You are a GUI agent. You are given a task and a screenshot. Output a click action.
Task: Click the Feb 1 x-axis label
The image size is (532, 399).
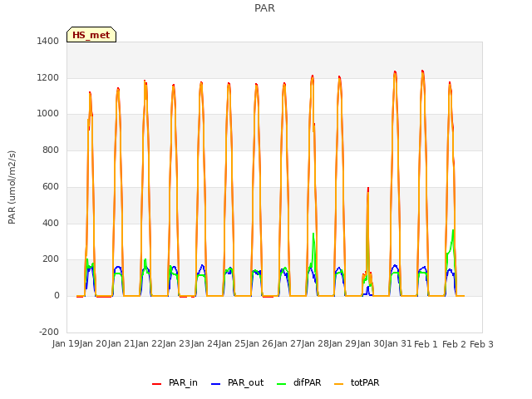pos(426,344)
